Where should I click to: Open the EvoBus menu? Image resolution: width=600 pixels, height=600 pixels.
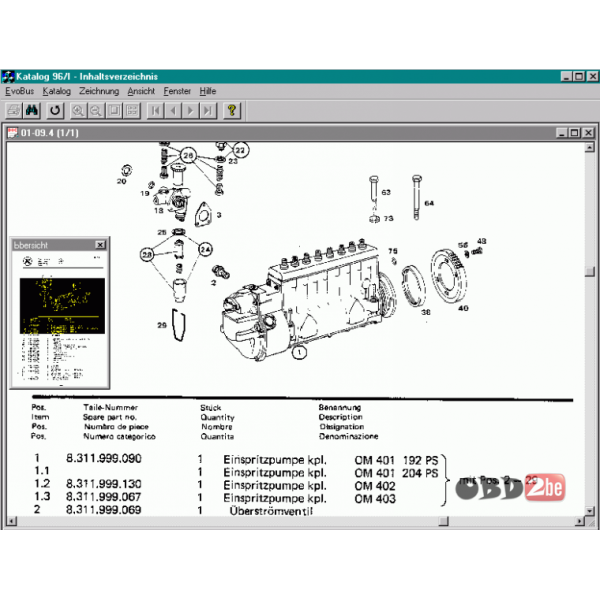20,91
